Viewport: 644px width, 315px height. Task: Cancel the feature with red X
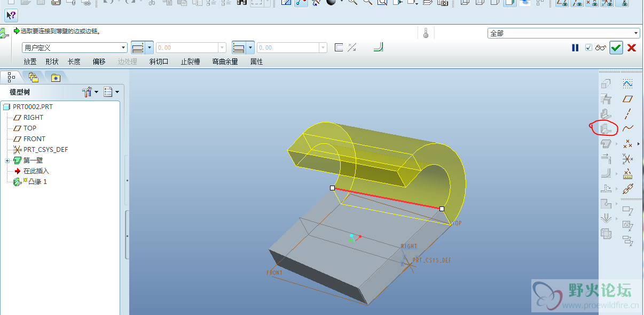632,48
